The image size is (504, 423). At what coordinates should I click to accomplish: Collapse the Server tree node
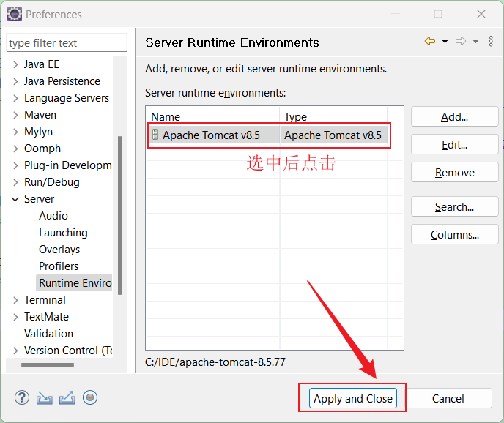click(15, 199)
